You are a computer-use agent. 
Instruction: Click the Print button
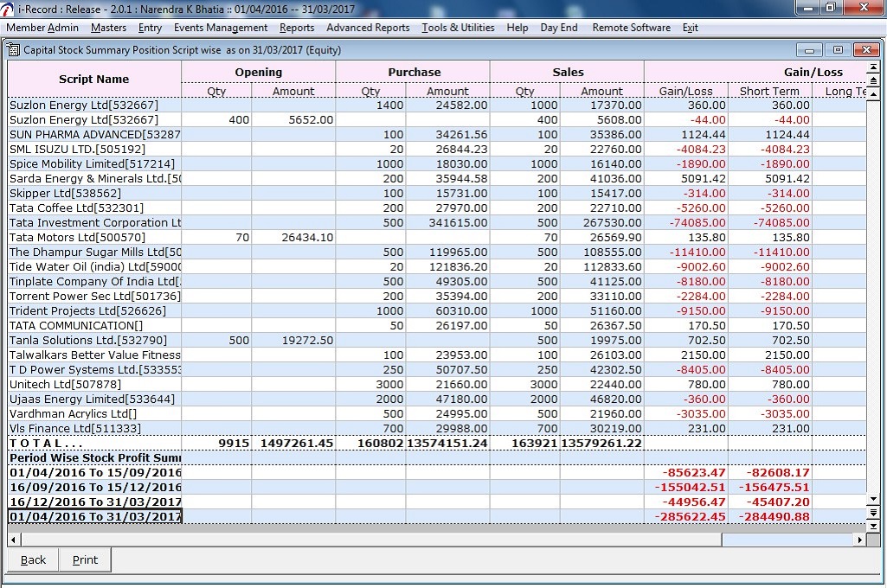point(85,559)
